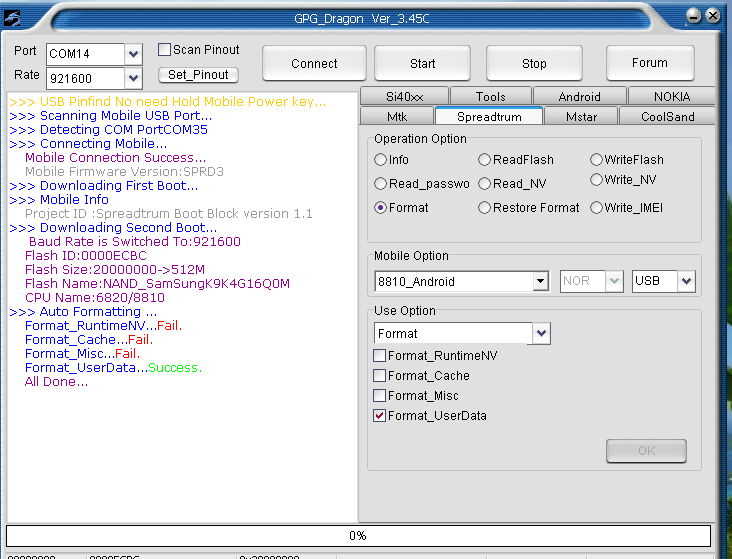Open the COM14 port dropdown
The height and width of the screenshot is (559, 732).
(x=134, y=53)
